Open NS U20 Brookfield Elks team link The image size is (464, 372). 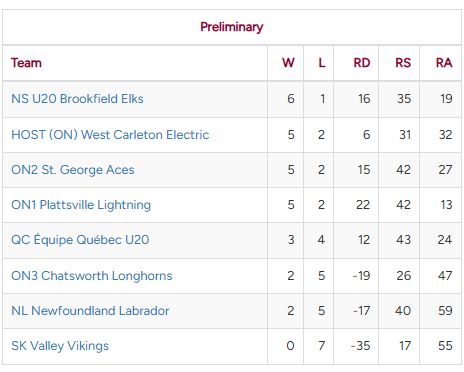coord(77,99)
